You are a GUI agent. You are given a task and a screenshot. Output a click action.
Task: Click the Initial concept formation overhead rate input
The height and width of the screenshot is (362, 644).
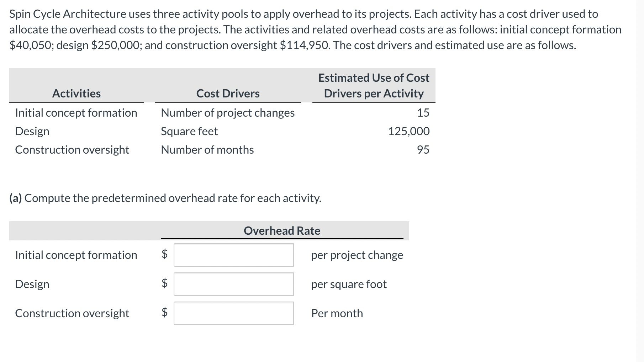coord(234,255)
